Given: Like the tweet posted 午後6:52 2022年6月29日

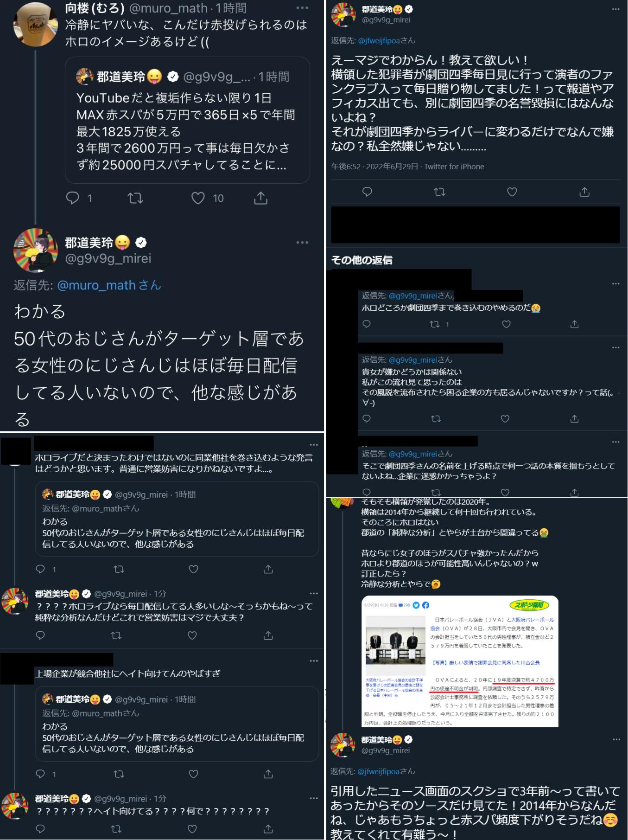Looking at the screenshot, I should pyautogui.click(x=512, y=192).
